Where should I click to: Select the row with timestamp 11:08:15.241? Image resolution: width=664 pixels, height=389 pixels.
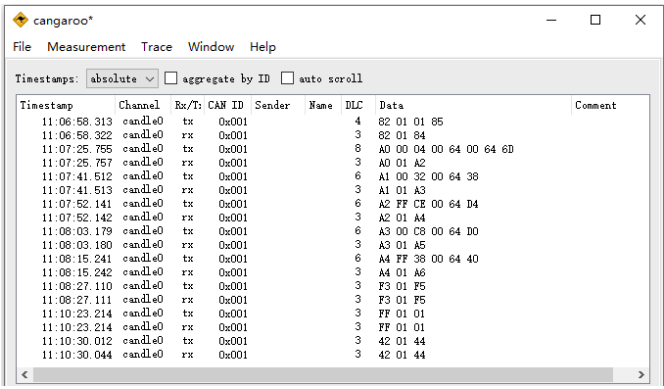[x=333, y=259]
